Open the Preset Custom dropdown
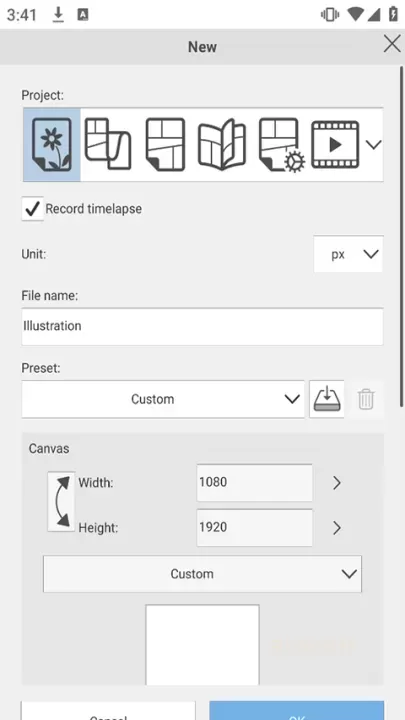This screenshot has height=720, width=405. coord(163,399)
